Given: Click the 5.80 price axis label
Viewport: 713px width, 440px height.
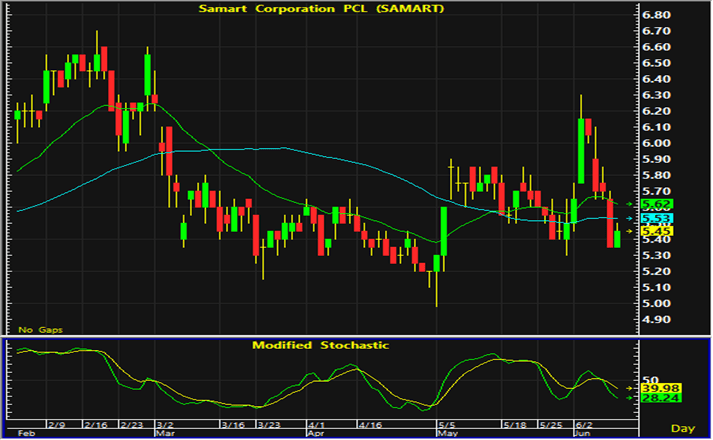Looking at the screenshot, I should coord(656,175).
